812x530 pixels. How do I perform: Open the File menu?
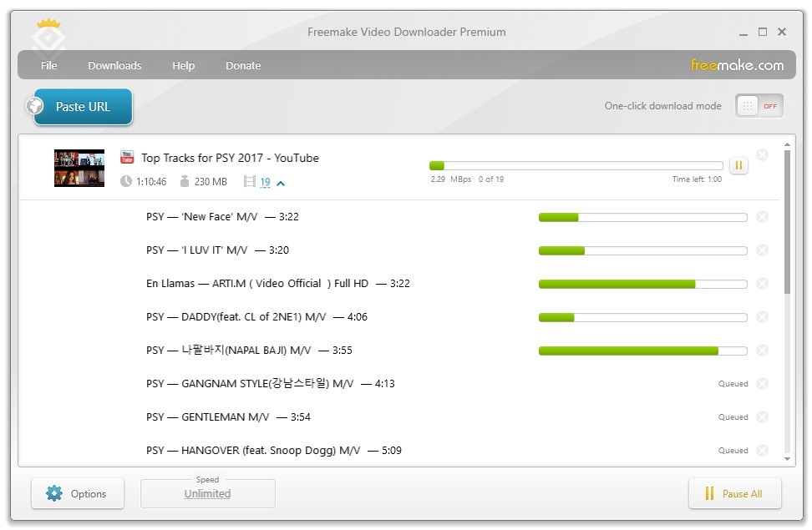(x=48, y=66)
